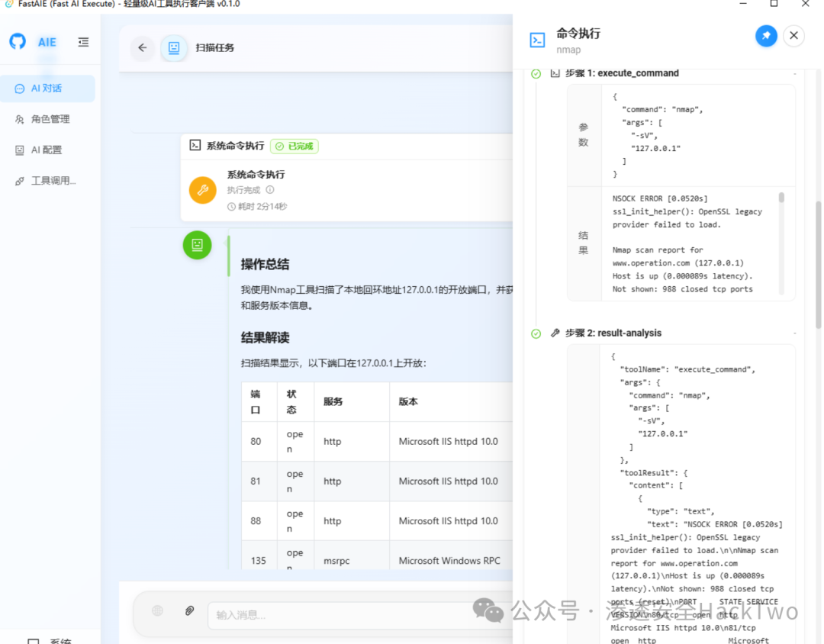
Task: Click the terminal icon next to 系统命令执行 header
Action: pyautogui.click(x=195, y=145)
